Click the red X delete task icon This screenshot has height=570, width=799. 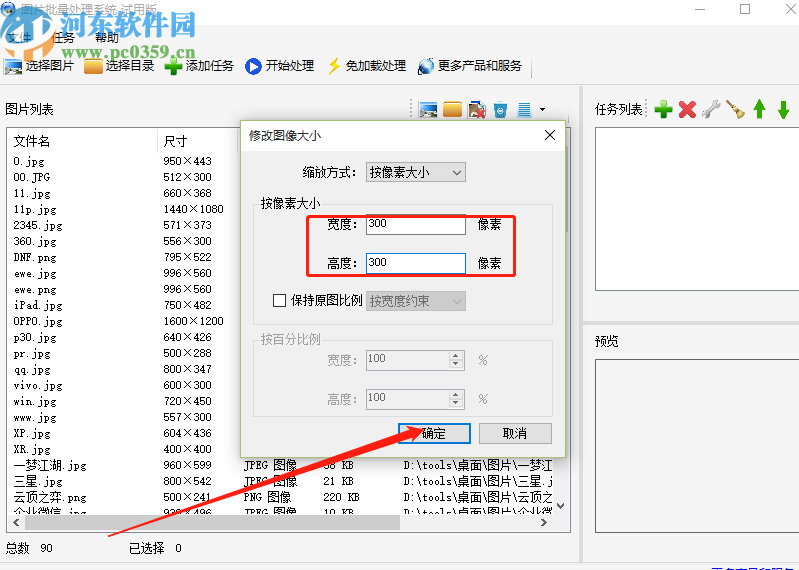coord(687,109)
